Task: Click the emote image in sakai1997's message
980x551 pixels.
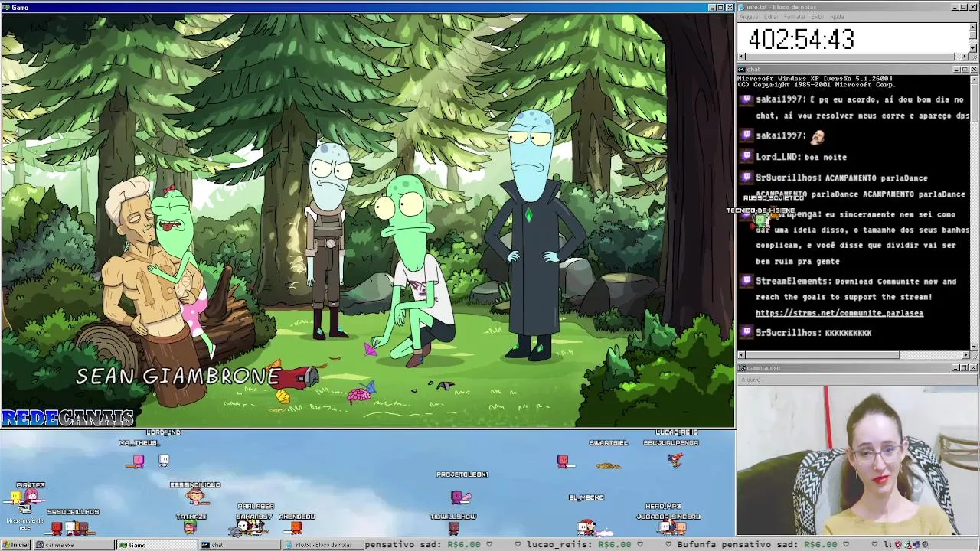Action: 817,136
